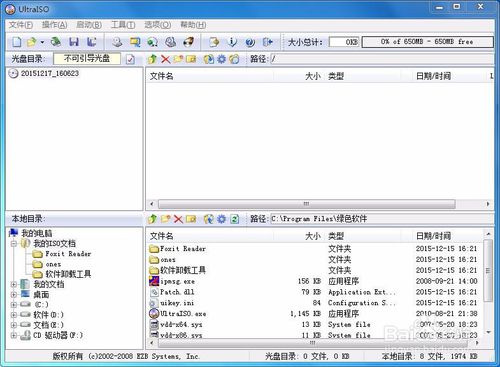This screenshot has width=500, height=367.
Task: Expand the CD 驱动器(F:) node
Action: coord(14,335)
